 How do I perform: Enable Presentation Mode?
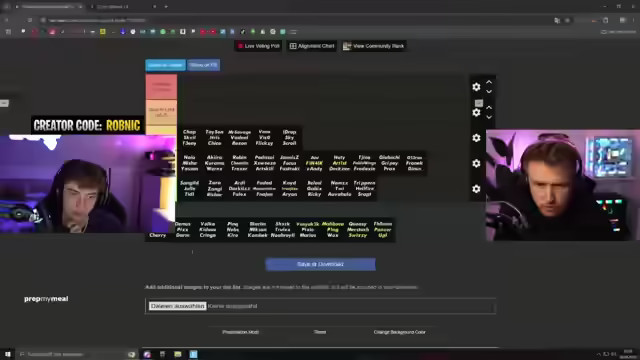[x=240, y=332]
